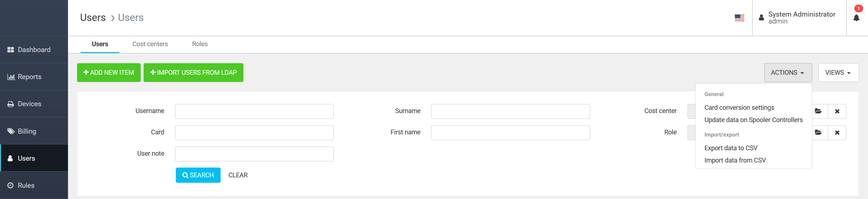868x199 pixels.
Task: Select Export data to CSV
Action: 731,148
